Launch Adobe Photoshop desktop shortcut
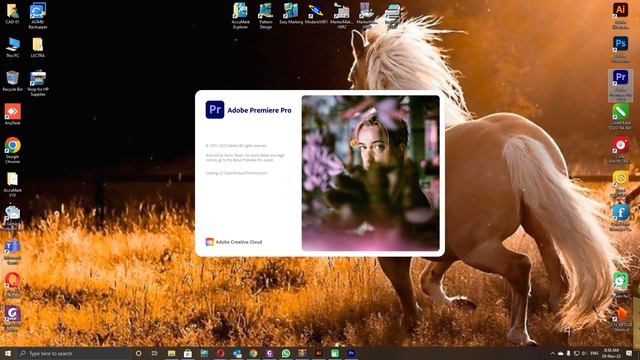640x360 pixels. point(620,49)
